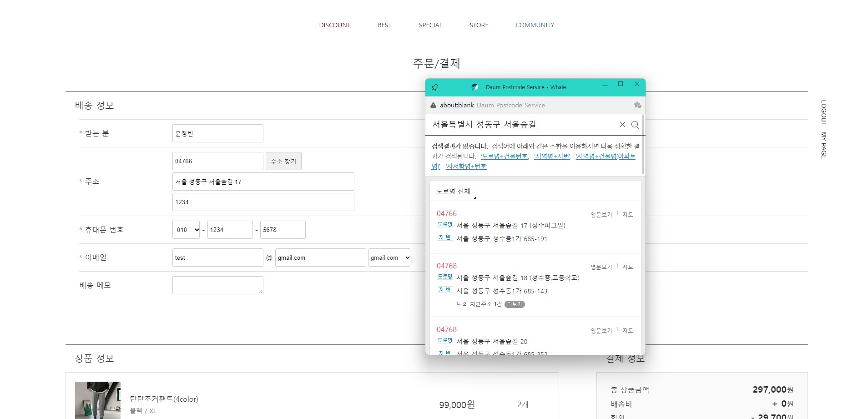The height and width of the screenshot is (419, 868).
Task: Click the 받는 분 name field
Action: click(218, 133)
